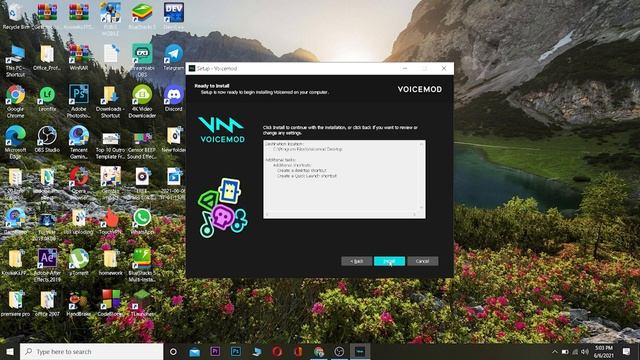The image size is (640, 360).
Task: Select the green Leonflix desktop icon
Action: tap(47, 99)
